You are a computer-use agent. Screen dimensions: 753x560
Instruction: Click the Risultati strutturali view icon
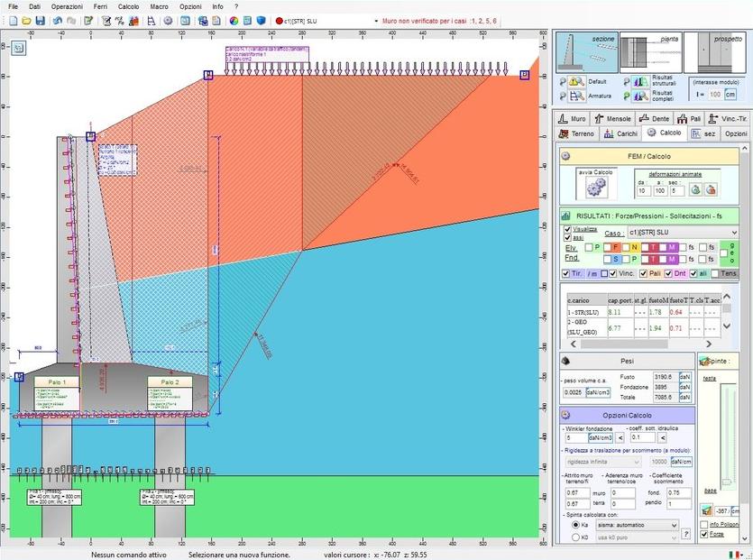[638, 81]
